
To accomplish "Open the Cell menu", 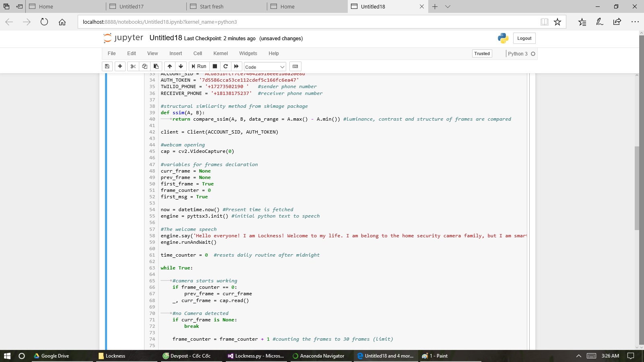I will pyautogui.click(x=198, y=53).
